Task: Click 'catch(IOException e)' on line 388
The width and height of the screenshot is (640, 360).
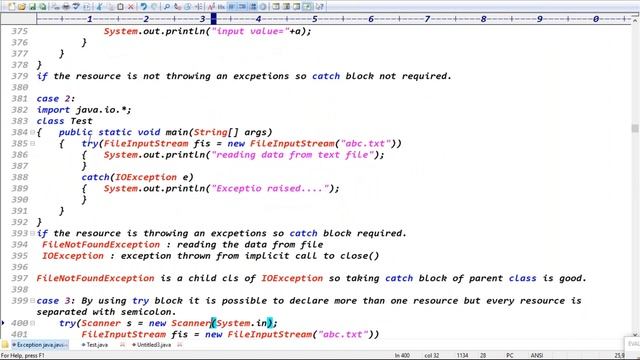Action: (138, 177)
